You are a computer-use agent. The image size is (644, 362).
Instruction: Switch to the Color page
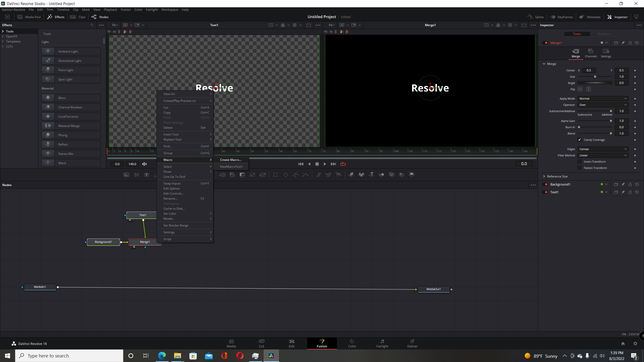pyautogui.click(x=352, y=343)
